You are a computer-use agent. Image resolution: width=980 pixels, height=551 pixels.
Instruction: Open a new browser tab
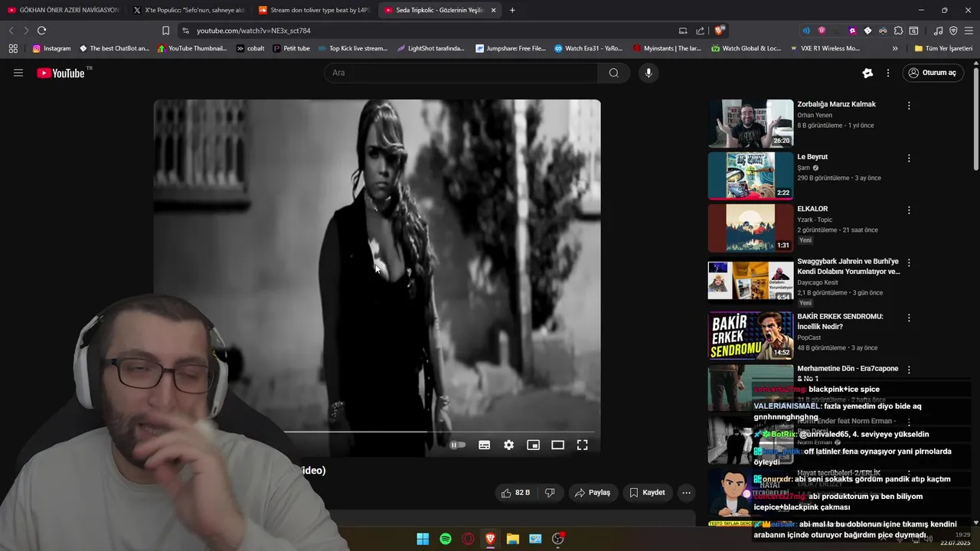(512, 10)
